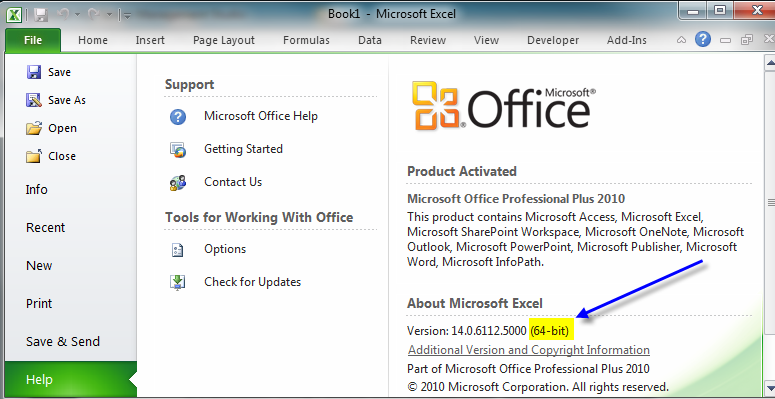Click the vertical scrollbar up arrow
Screen dimensions: 775x399
[x=770, y=63]
